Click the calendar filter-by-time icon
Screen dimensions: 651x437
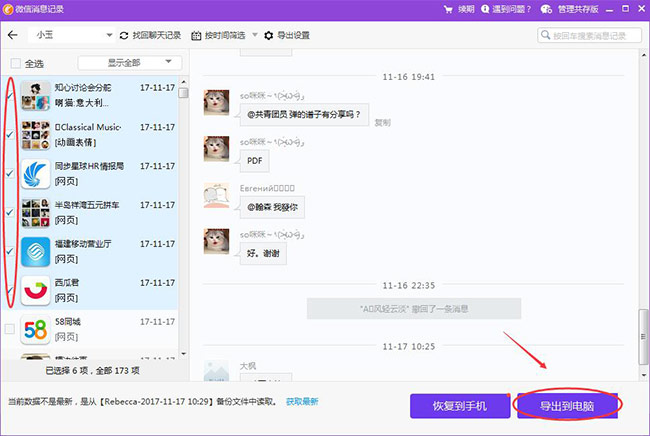[x=196, y=36]
